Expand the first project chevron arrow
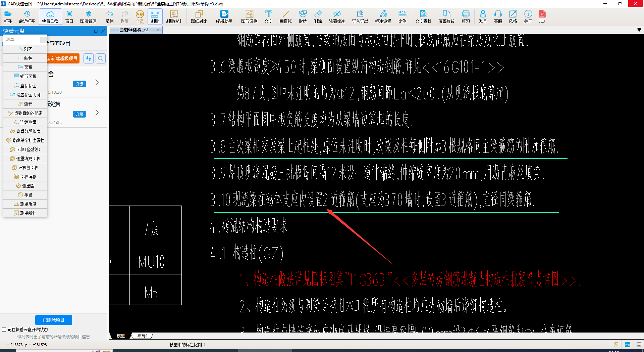Screen dimensions: 644x352 point(97,82)
